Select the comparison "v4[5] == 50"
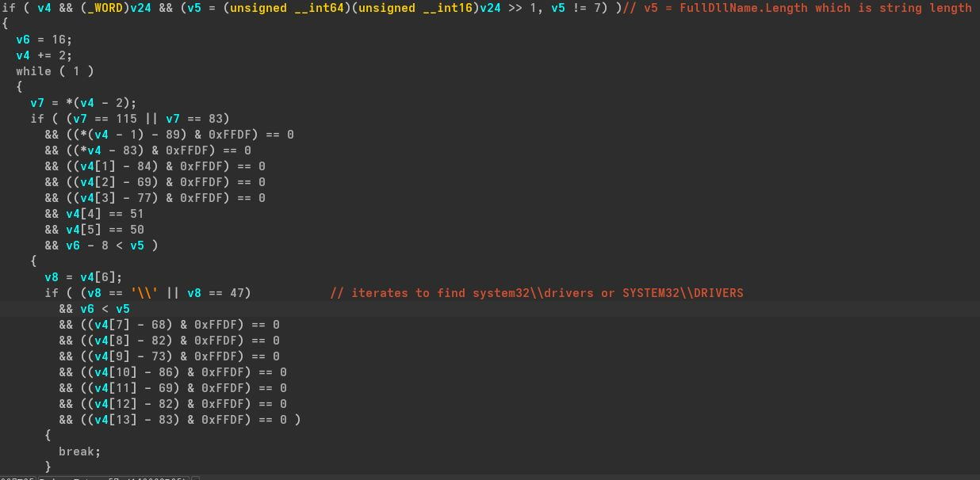 tap(105, 230)
